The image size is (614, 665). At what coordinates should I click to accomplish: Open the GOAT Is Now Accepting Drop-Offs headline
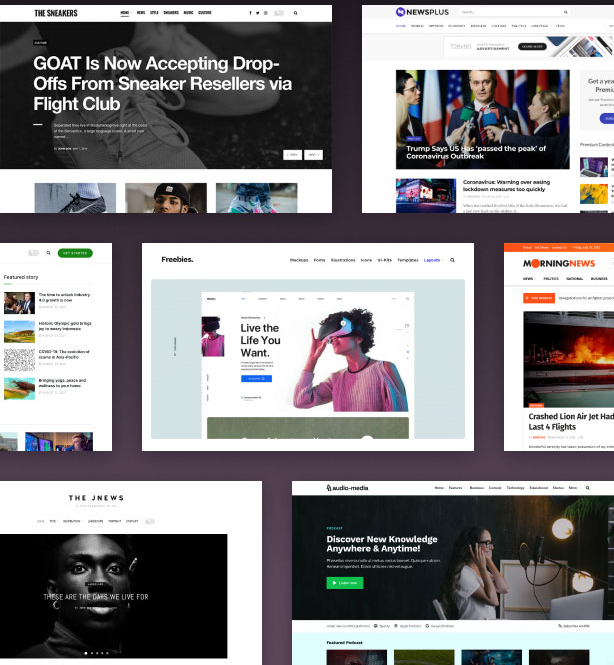click(162, 84)
